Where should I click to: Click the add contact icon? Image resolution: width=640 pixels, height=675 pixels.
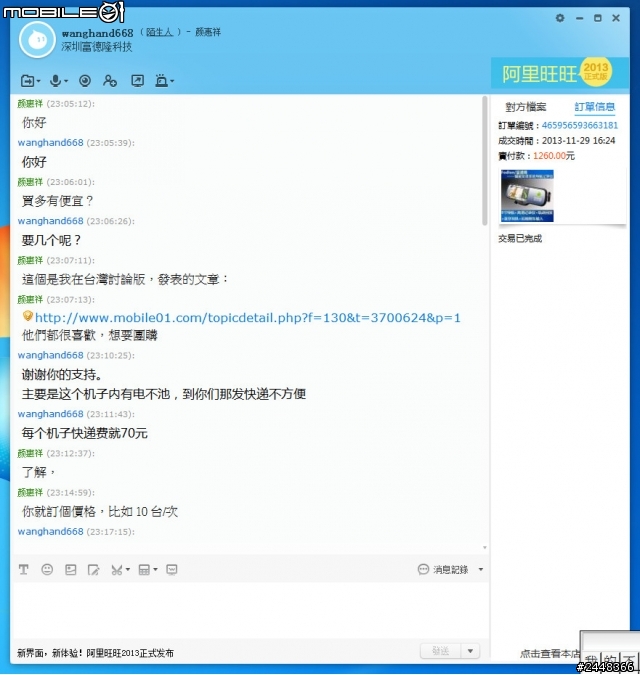point(110,81)
